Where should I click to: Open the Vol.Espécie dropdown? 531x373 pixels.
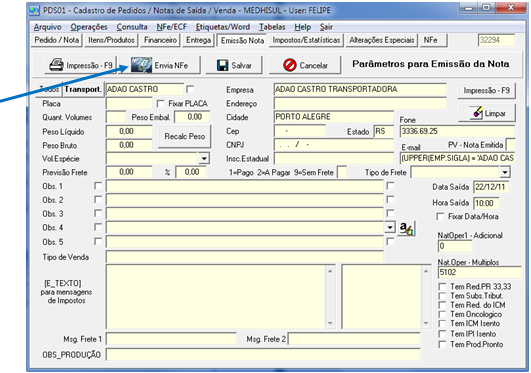204,159
